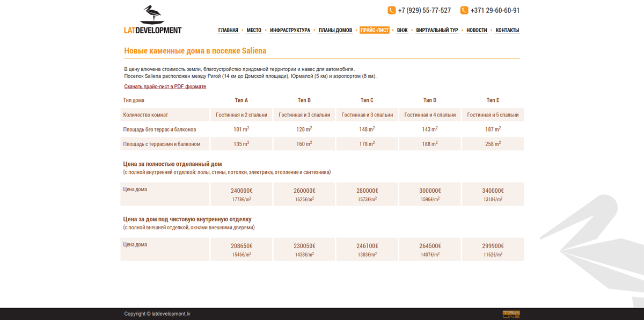Call the +7 (929) 55-77-527 number
644x320 pixels.
[x=424, y=11]
